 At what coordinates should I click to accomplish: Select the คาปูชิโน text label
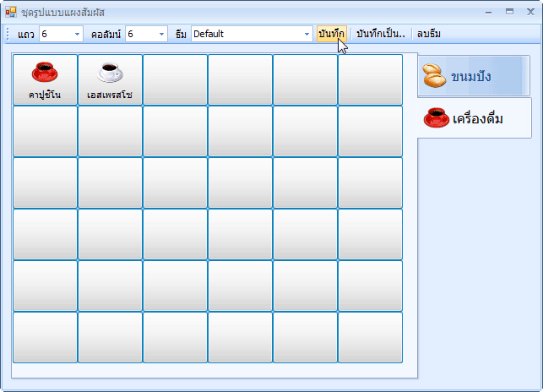pyautogui.click(x=45, y=95)
